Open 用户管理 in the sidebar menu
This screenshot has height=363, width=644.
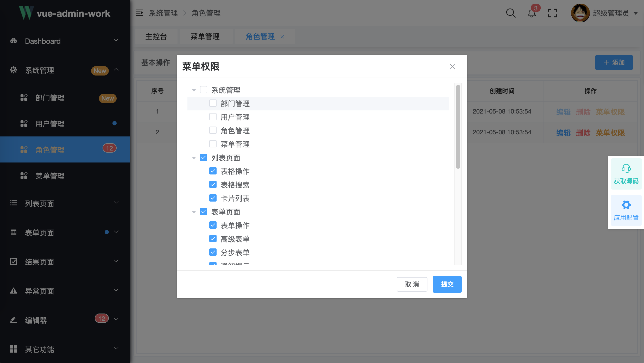point(65,124)
